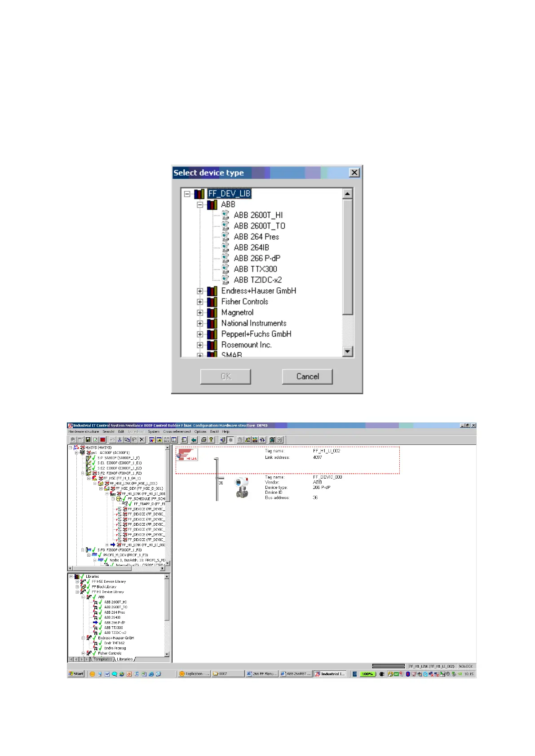The width and height of the screenshot is (535, 756).
Task: Open the System menu
Action: pyautogui.click(x=154, y=431)
